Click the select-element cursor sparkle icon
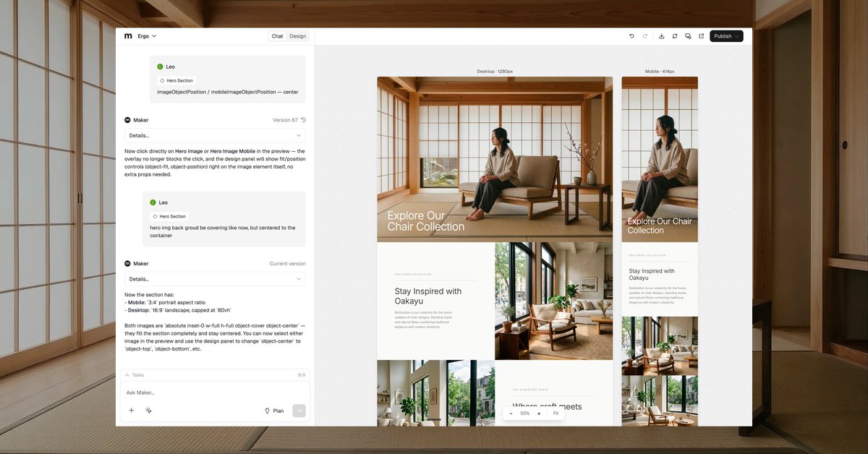Screen dimensions: 868x454 click(148, 410)
